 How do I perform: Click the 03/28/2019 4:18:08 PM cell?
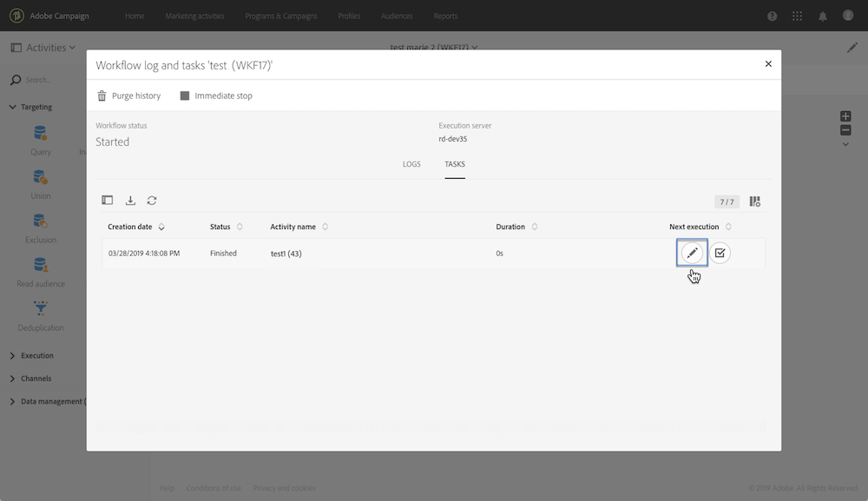(x=144, y=253)
